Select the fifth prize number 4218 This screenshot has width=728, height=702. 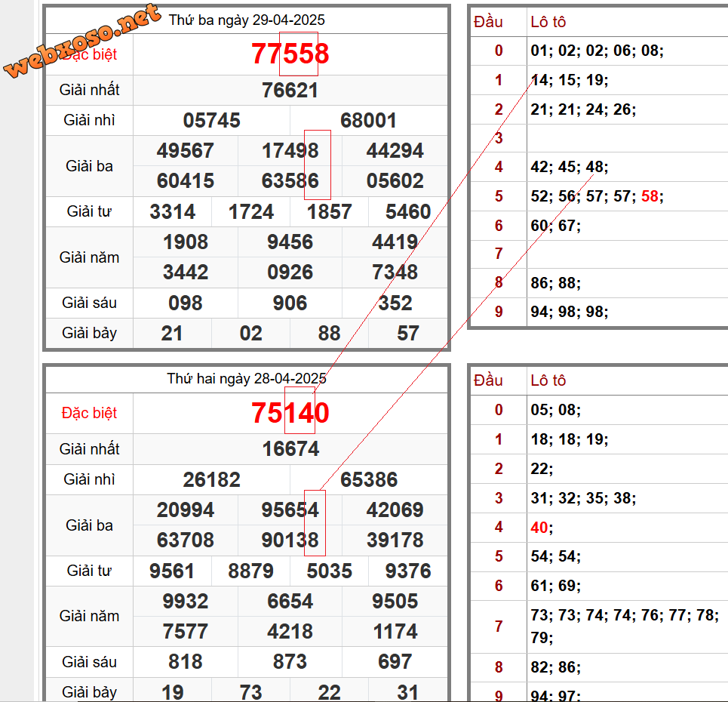point(290,631)
